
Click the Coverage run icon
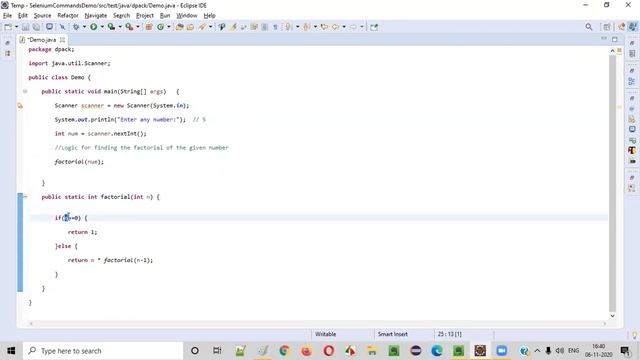click(111, 27)
